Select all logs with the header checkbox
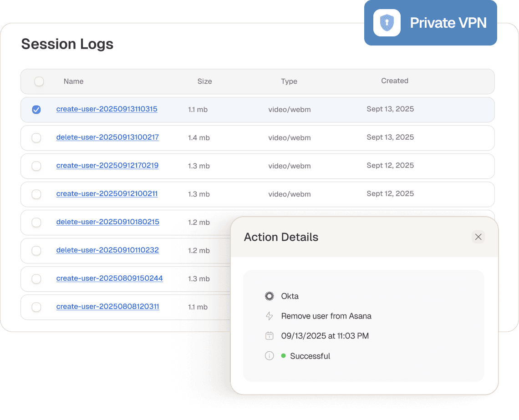This screenshot has width=519, height=420. pos(39,81)
